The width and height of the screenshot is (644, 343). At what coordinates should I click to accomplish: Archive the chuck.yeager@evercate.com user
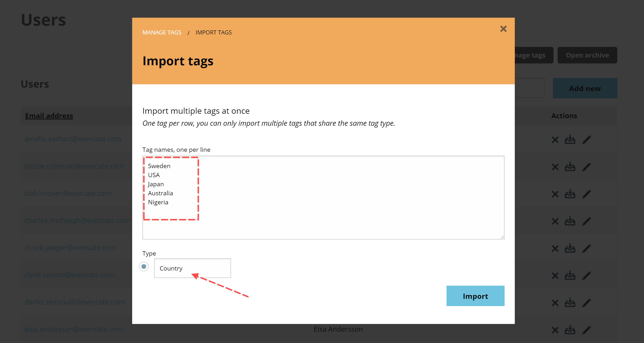pos(570,248)
